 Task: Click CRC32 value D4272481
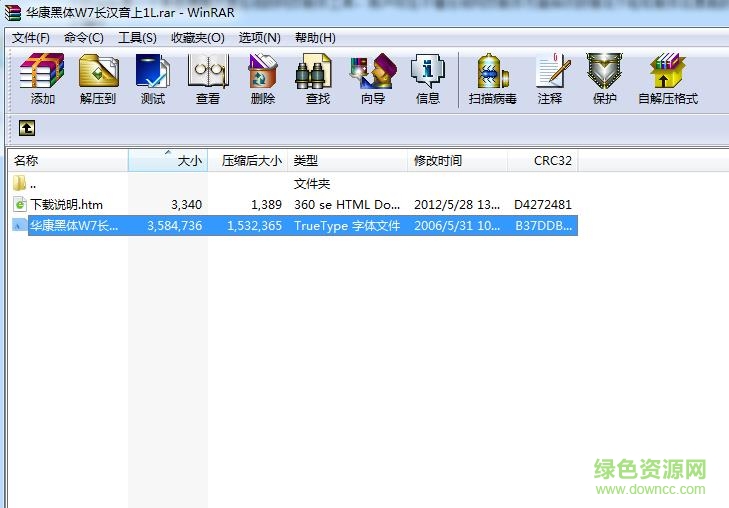click(x=543, y=205)
